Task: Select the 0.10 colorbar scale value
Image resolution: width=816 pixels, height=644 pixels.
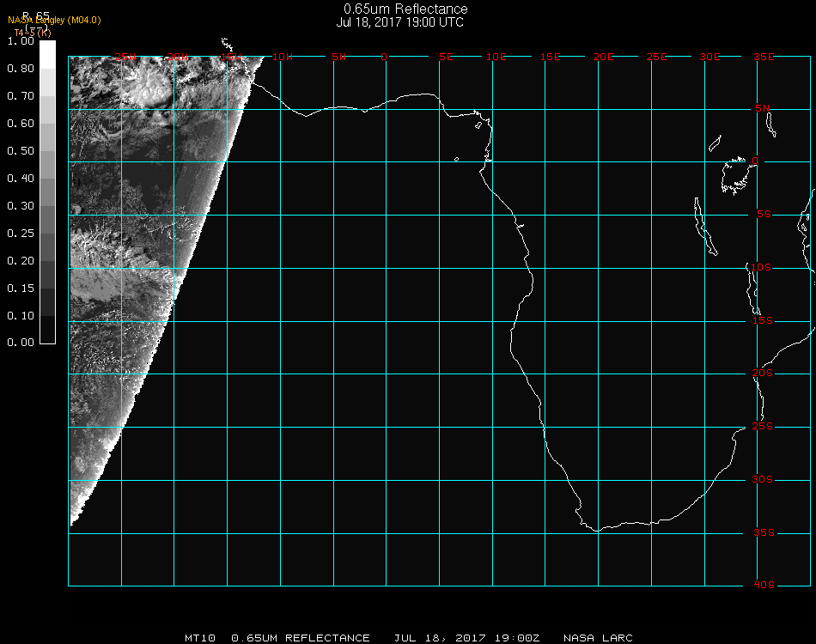Action: tap(21, 316)
